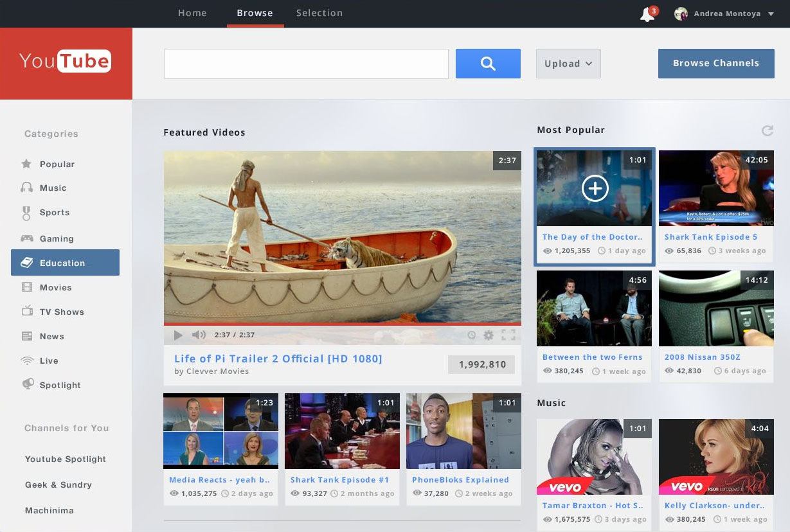Screen dimensions: 790x532
Task: Open the Popular category
Action: [x=57, y=164]
